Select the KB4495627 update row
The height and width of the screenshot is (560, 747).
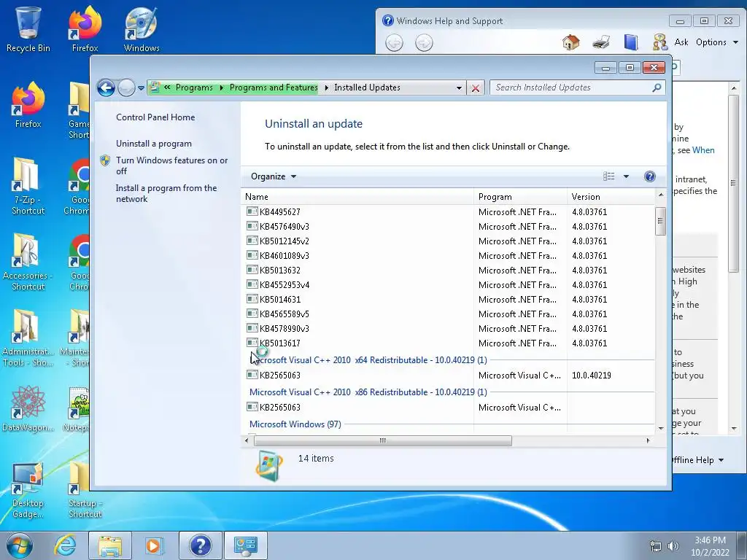point(449,212)
